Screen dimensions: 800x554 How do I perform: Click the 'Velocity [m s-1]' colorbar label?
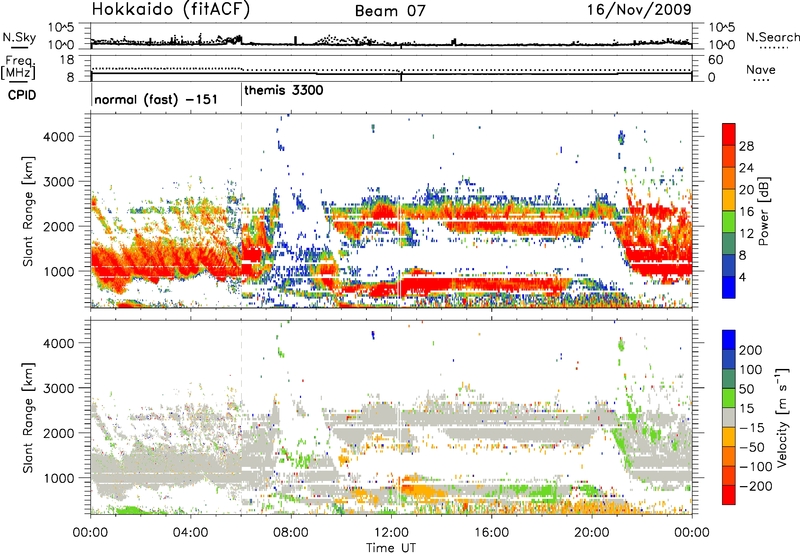(783, 417)
